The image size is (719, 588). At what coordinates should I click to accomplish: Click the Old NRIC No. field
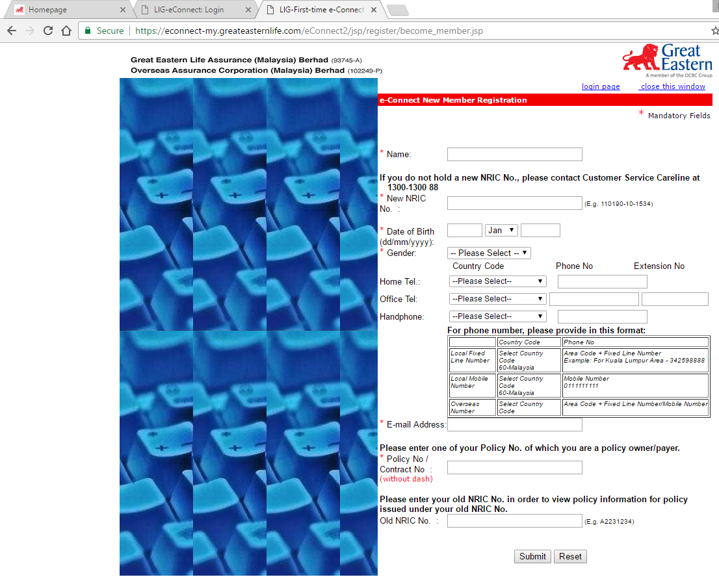pos(514,520)
